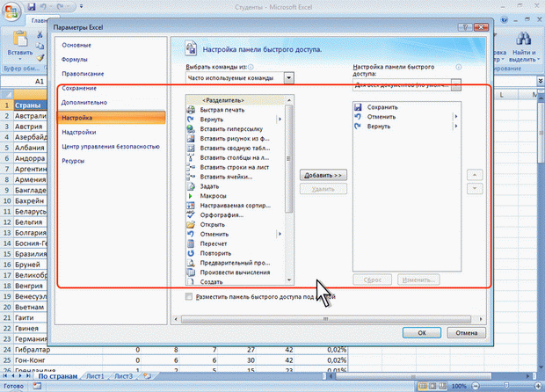This screenshot has width=545, height=392.
Task: Click the Сохранить floppy icon in right list
Action: (x=359, y=107)
